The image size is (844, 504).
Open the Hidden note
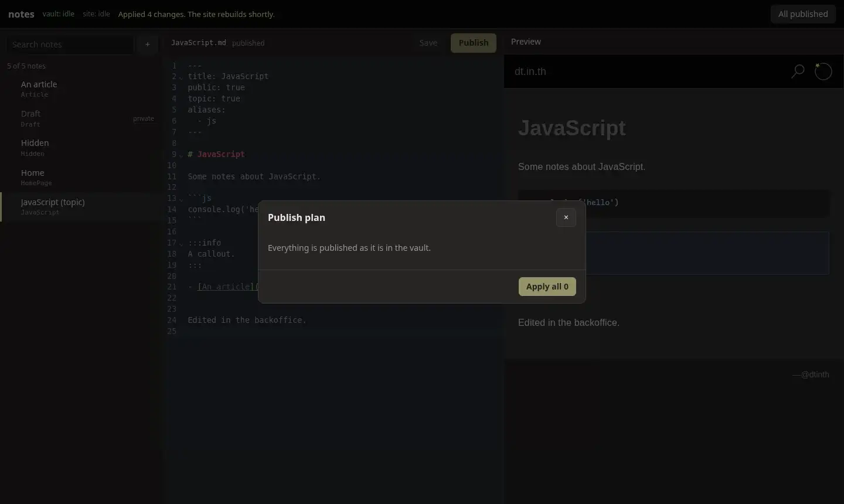click(81, 148)
